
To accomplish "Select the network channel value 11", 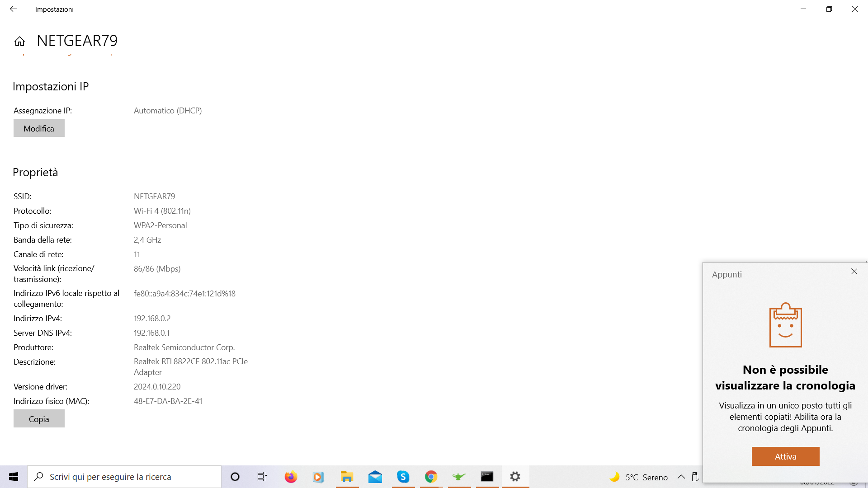I will (x=137, y=254).
